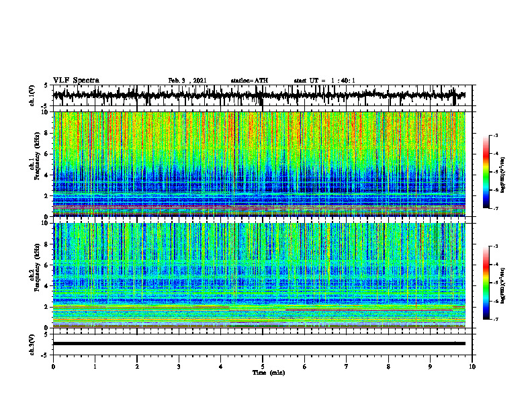Click the "-5" tick on ch.1(V) axis
Screen dimensions: 532x411
[x=46, y=106]
